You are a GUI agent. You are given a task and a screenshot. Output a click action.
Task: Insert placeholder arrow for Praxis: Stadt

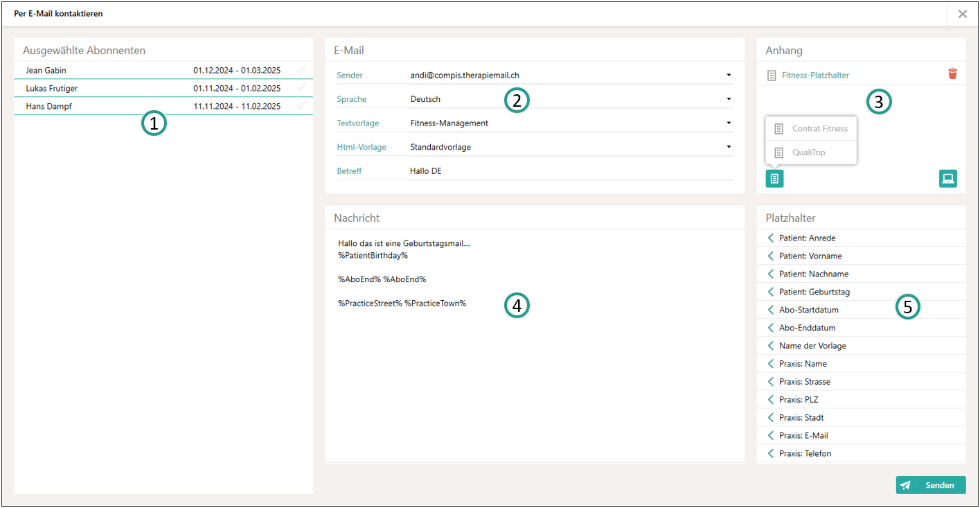(x=771, y=418)
